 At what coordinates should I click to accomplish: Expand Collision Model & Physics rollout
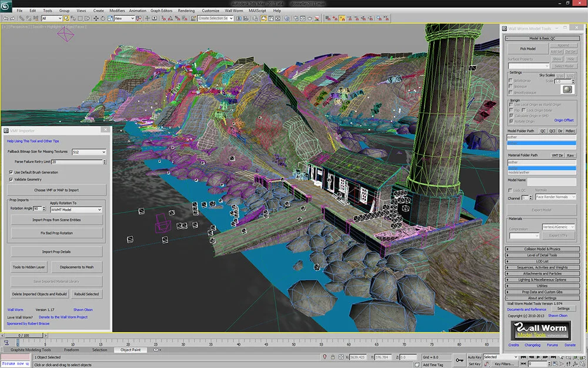pos(542,249)
